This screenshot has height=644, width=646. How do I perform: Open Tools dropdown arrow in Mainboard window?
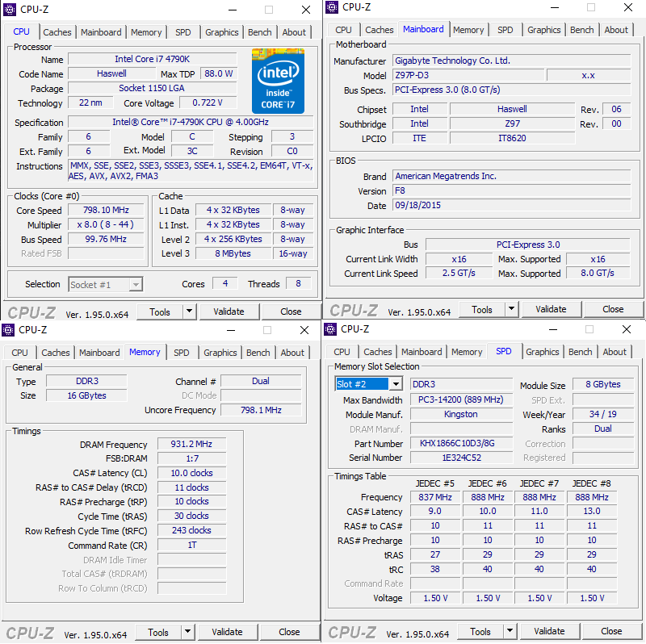pyautogui.click(x=511, y=309)
